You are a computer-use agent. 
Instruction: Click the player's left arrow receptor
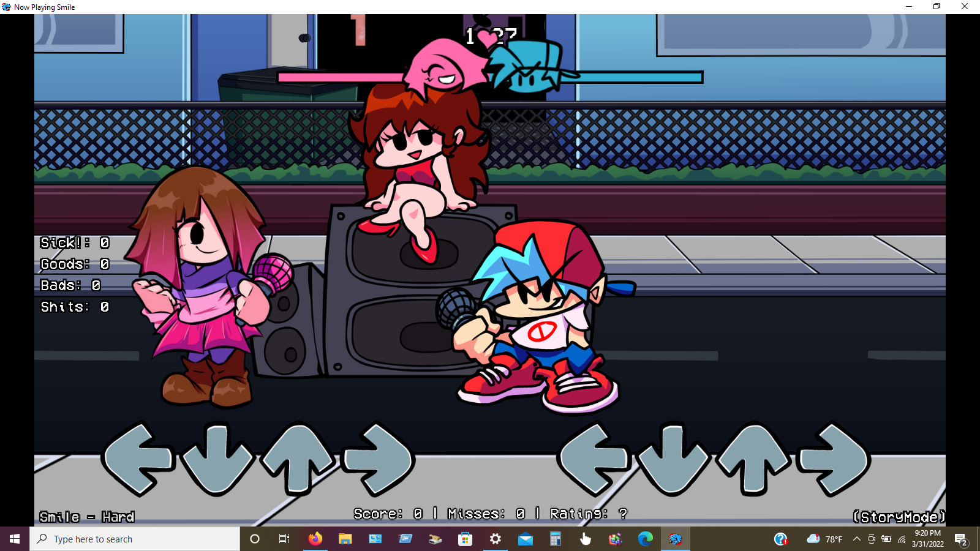tap(593, 459)
